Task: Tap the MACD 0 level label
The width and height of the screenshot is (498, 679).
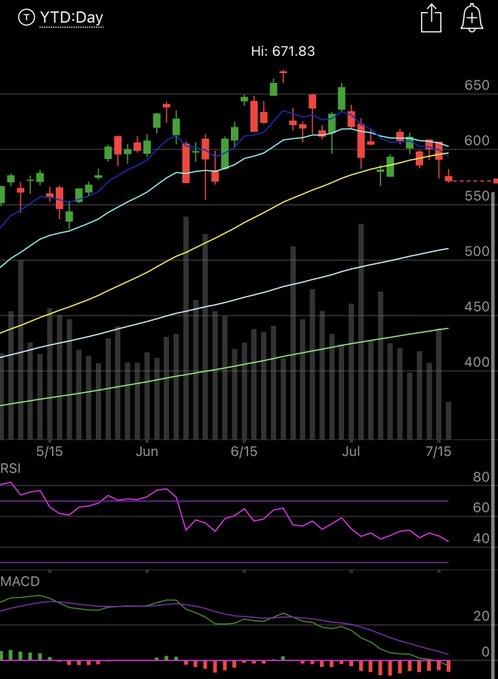Action: (485, 652)
